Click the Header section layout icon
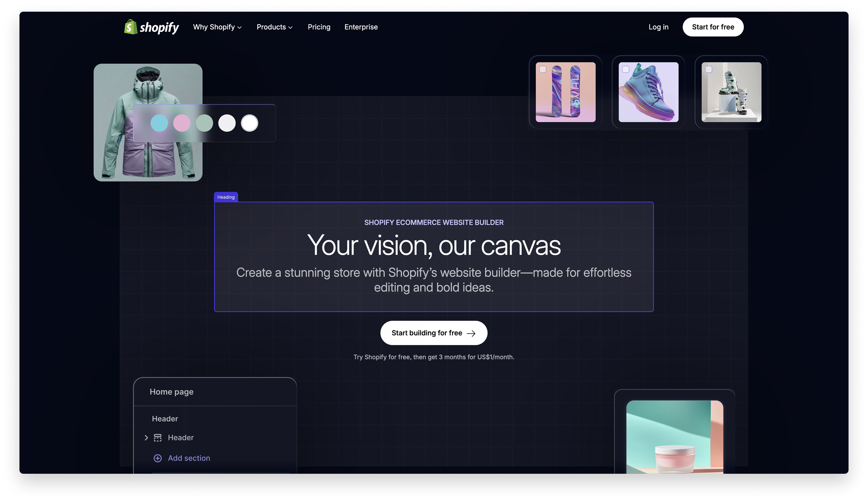The width and height of the screenshot is (868, 501). tap(158, 437)
